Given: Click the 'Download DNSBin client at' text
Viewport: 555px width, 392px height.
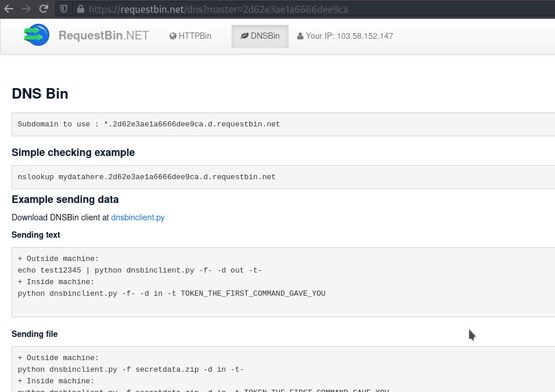Looking at the screenshot, I should 60,217.
